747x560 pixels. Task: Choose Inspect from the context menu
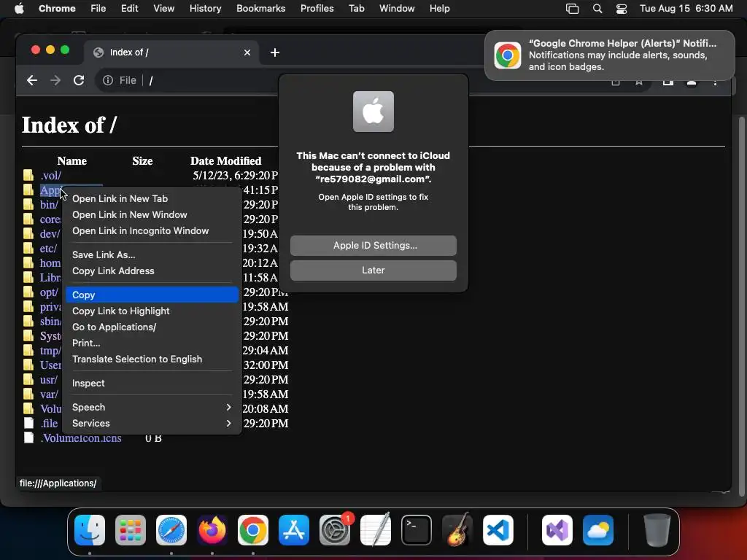[x=152, y=384]
